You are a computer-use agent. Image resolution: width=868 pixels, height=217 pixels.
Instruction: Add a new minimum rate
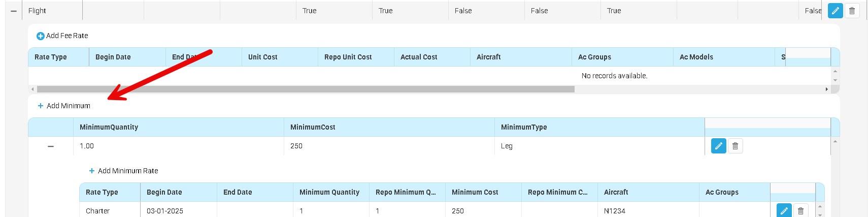(123, 171)
